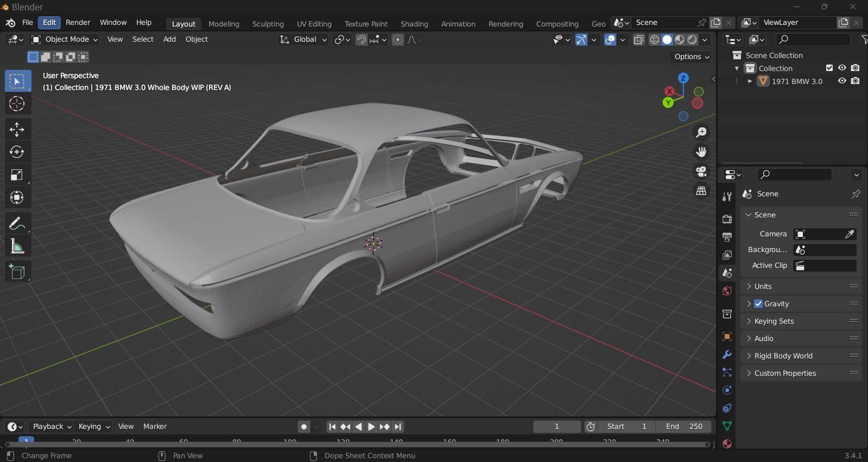This screenshot has width=868, height=462.
Task: Click the timeline playhead at frame 1
Action: [26, 440]
